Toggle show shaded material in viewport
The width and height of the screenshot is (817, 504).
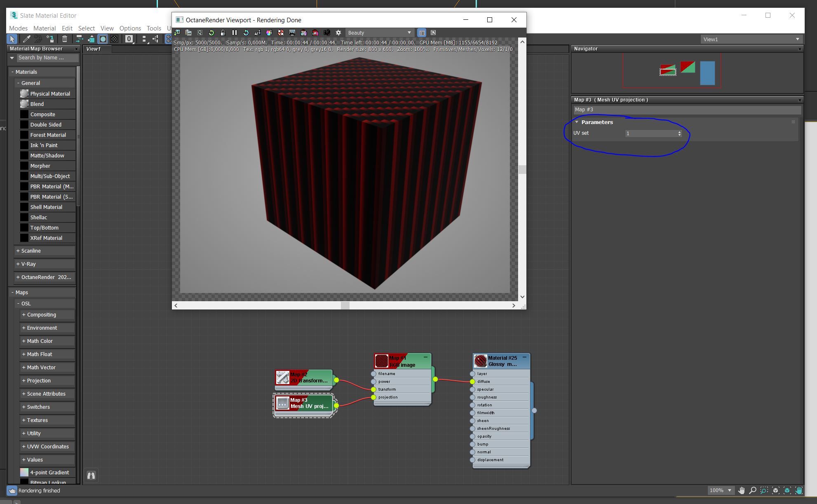103,39
